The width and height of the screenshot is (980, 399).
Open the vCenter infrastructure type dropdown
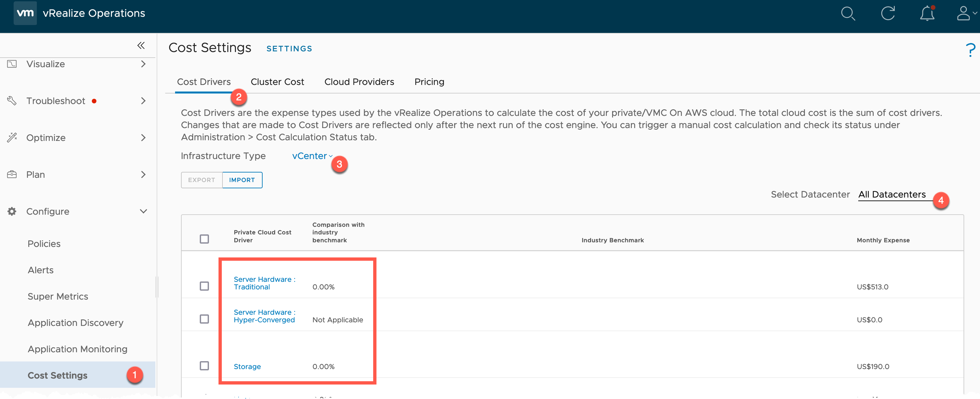click(312, 156)
